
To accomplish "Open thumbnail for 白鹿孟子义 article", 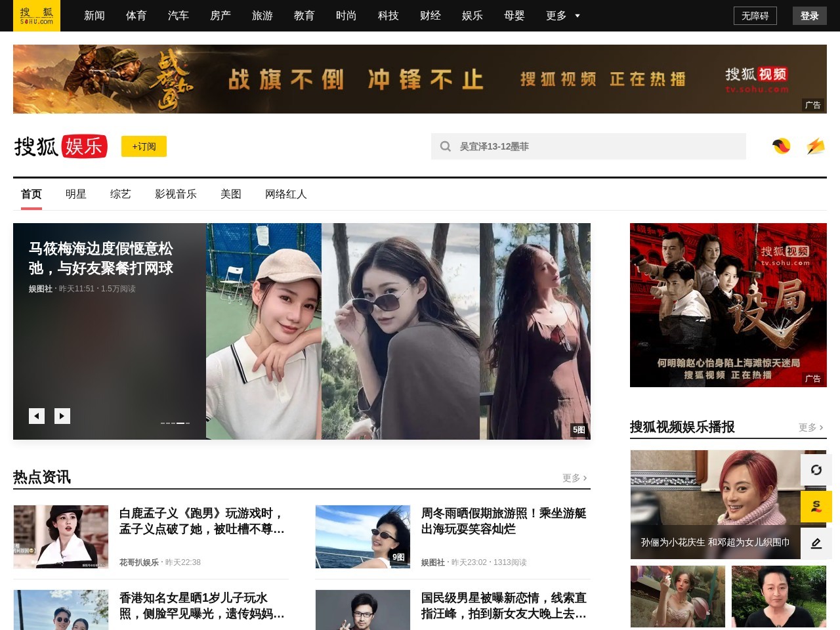I will [x=61, y=537].
